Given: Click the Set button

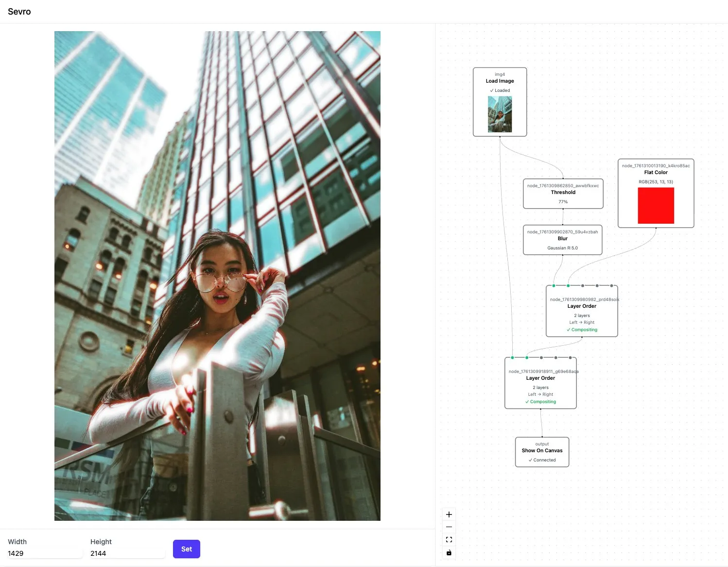Looking at the screenshot, I should (x=187, y=549).
